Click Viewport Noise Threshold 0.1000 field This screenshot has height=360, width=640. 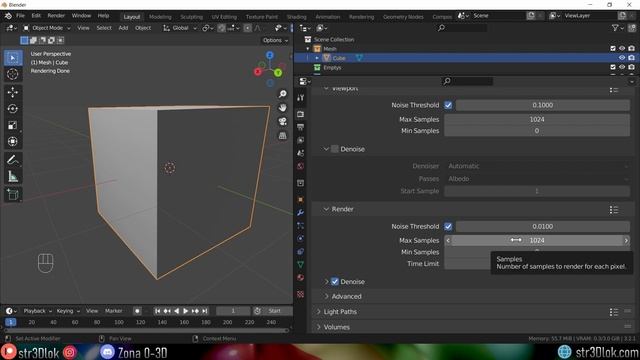[542, 105]
